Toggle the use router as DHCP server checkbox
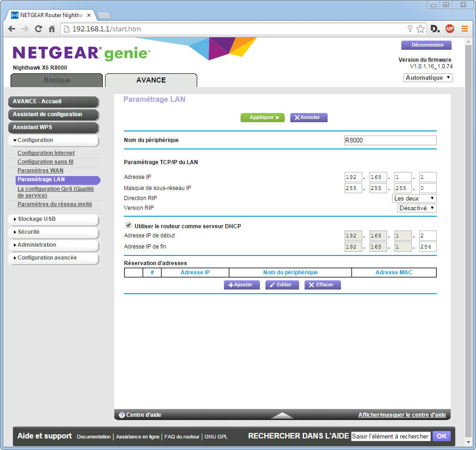This screenshot has height=450, width=476. (x=129, y=226)
